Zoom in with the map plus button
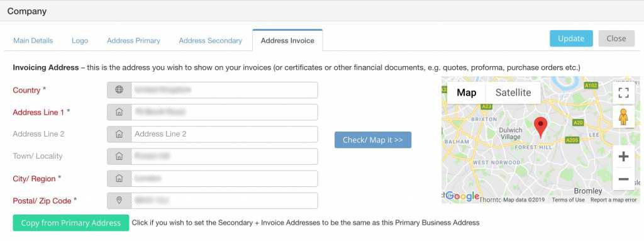Viewport: 644px width, 241px height. tap(623, 156)
